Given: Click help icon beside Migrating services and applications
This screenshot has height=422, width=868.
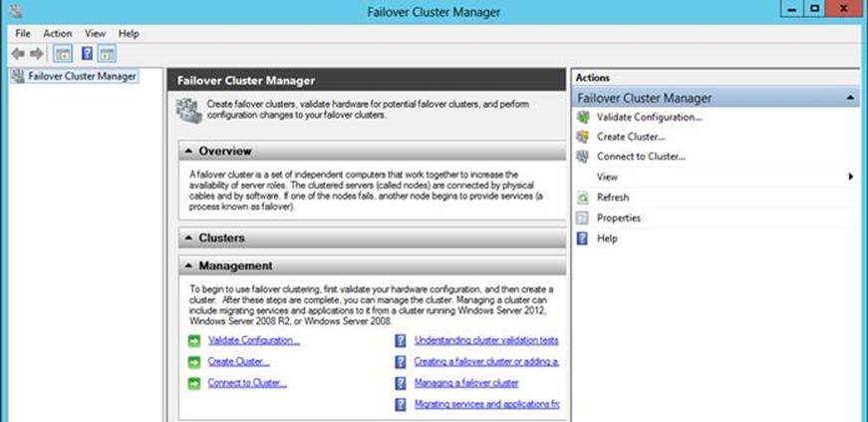Looking at the screenshot, I should point(401,404).
